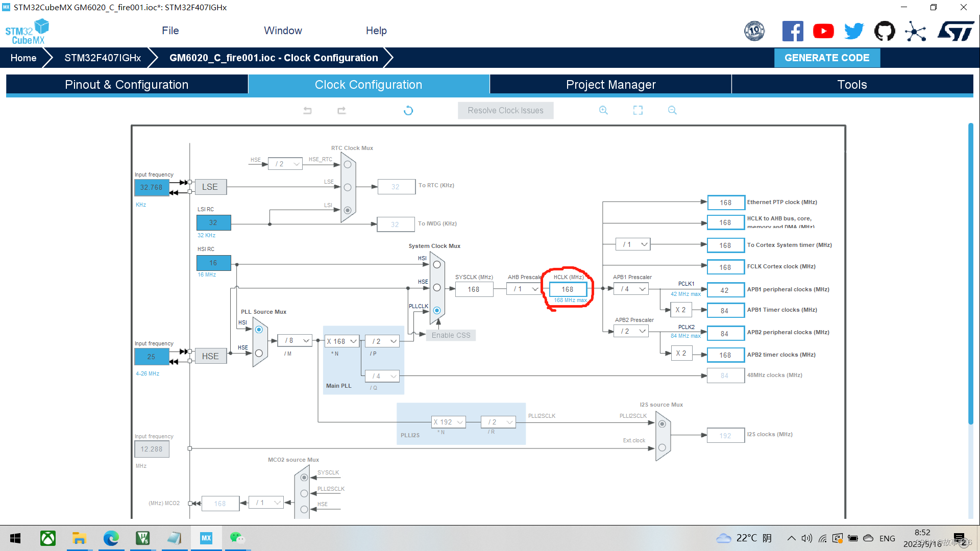Open the ST Twitter icon
This screenshot has height=551, width=980.
pyautogui.click(x=854, y=31)
